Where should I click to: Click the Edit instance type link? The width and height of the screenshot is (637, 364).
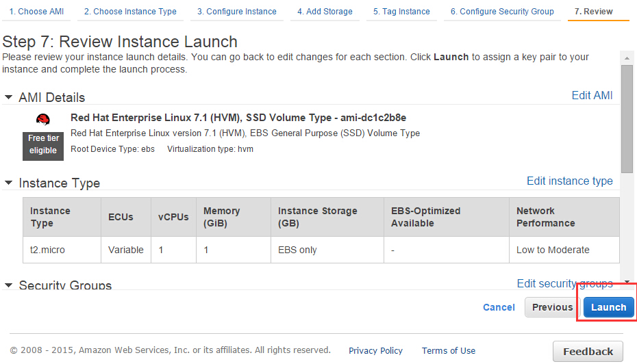point(570,181)
